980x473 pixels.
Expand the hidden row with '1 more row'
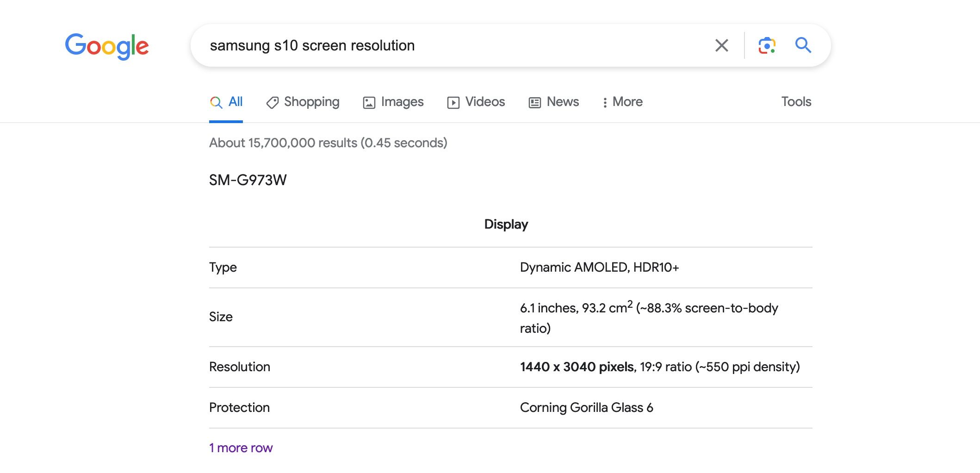pyautogui.click(x=241, y=448)
